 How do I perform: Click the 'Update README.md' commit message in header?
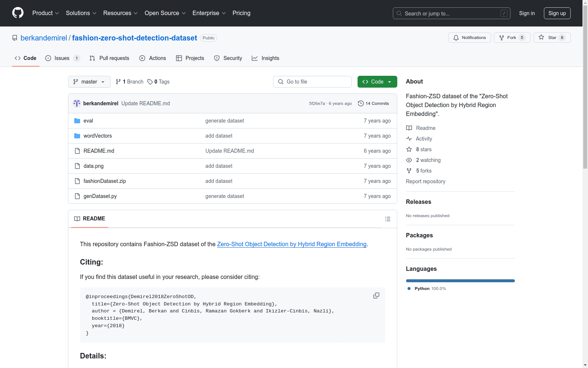point(146,103)
